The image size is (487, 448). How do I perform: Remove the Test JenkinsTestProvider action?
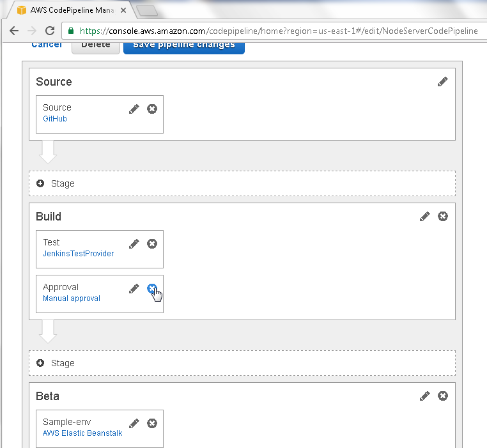coord(152,244)
